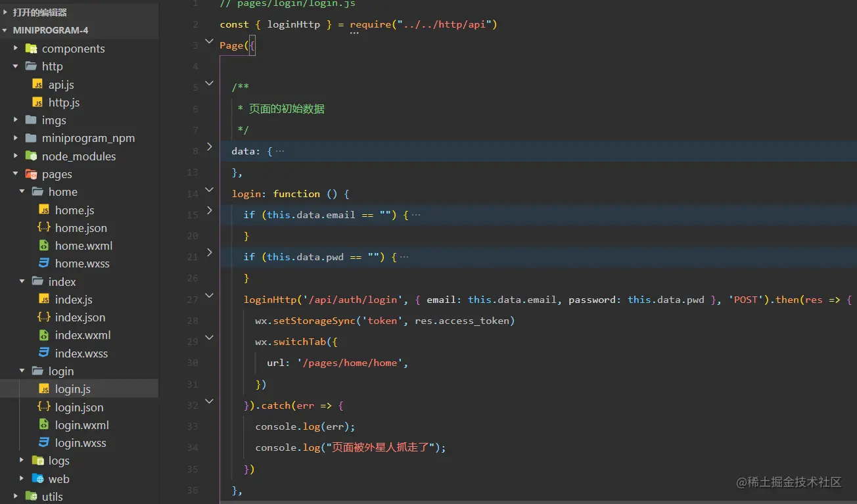
Task: Expand the logs folder arrow
Action: [22, 461]
